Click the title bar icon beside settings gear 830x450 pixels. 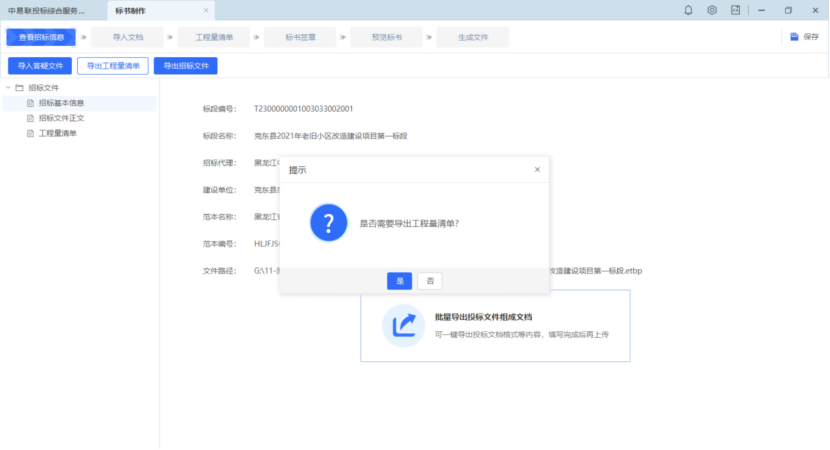point(735,10)
